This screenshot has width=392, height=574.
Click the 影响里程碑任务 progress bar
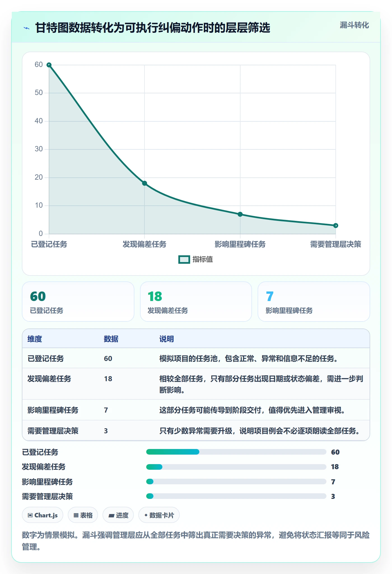(x=236, y=482)
